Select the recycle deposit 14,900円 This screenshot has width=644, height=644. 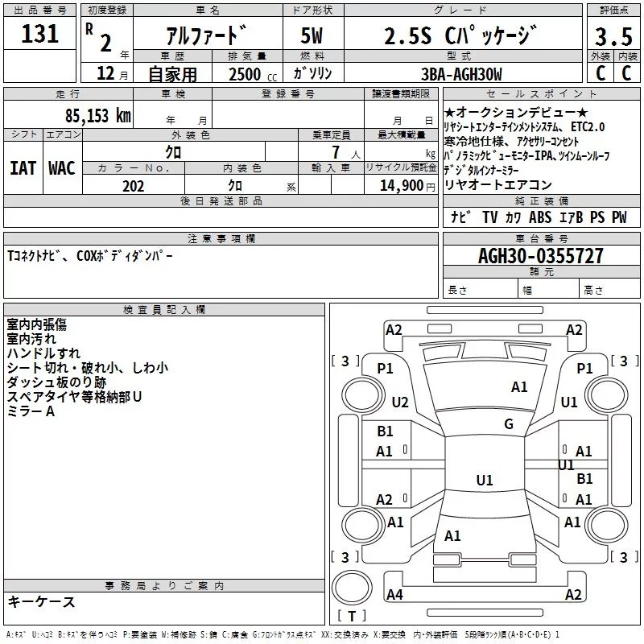coord(407,186)
